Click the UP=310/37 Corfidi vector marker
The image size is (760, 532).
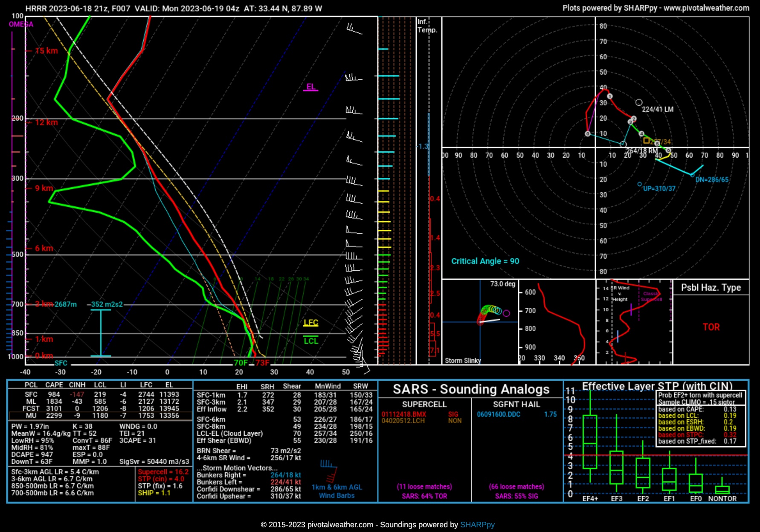639,184
